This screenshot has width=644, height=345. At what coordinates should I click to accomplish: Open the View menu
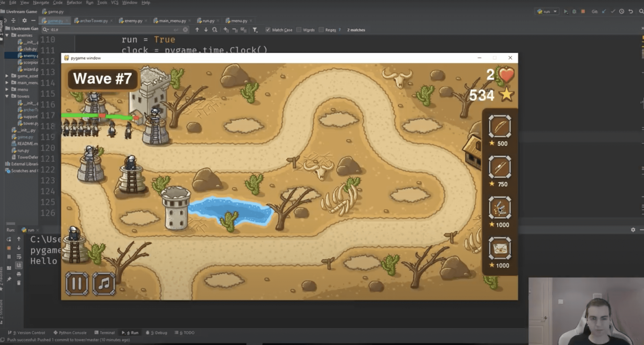25,3
